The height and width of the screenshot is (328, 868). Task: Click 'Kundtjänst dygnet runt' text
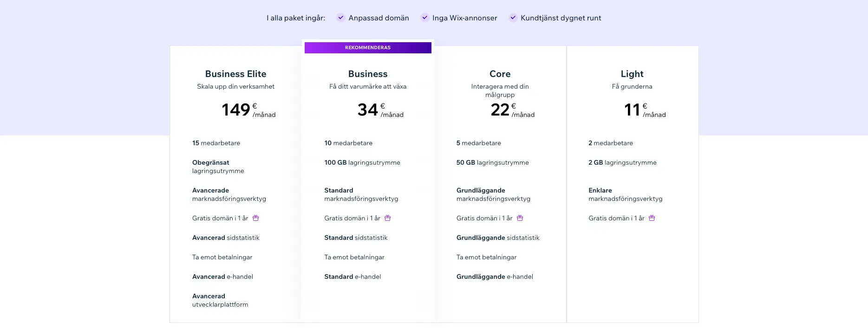point(561,18)
